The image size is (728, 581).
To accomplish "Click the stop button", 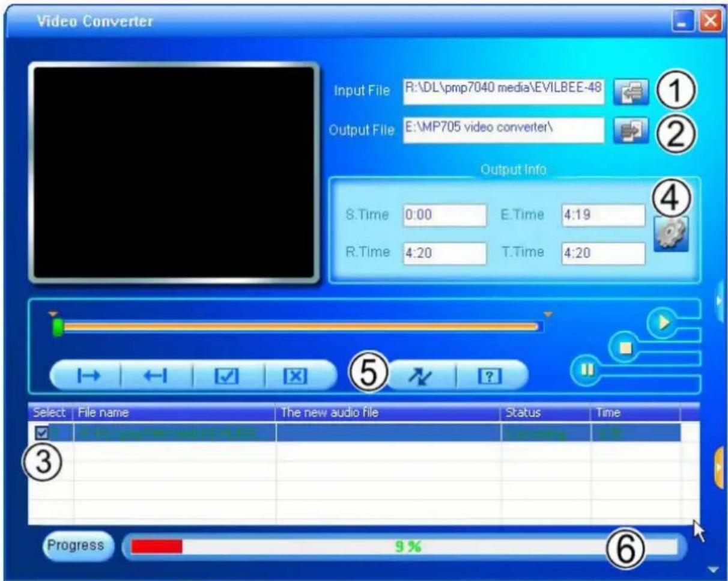I will point(625,347).
